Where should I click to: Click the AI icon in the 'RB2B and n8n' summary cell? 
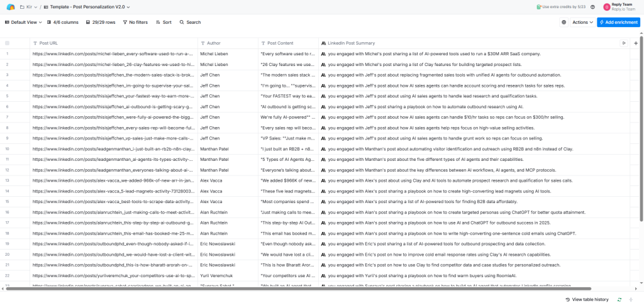pos(323,149)
